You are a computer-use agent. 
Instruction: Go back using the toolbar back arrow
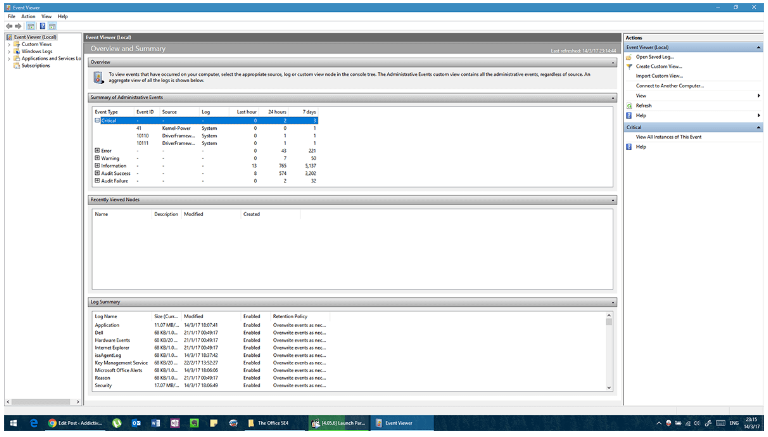click(9, 26)
